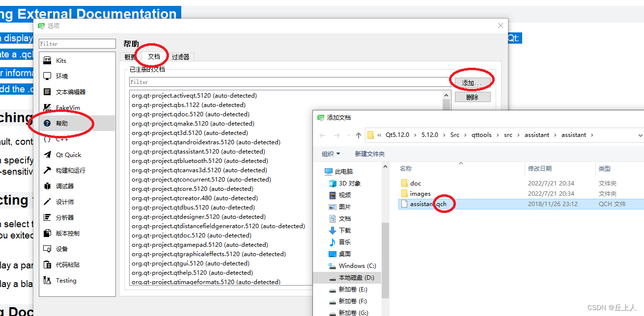
Task: Open 音乐 folder in navigation pane
Action: pos(340,242)
